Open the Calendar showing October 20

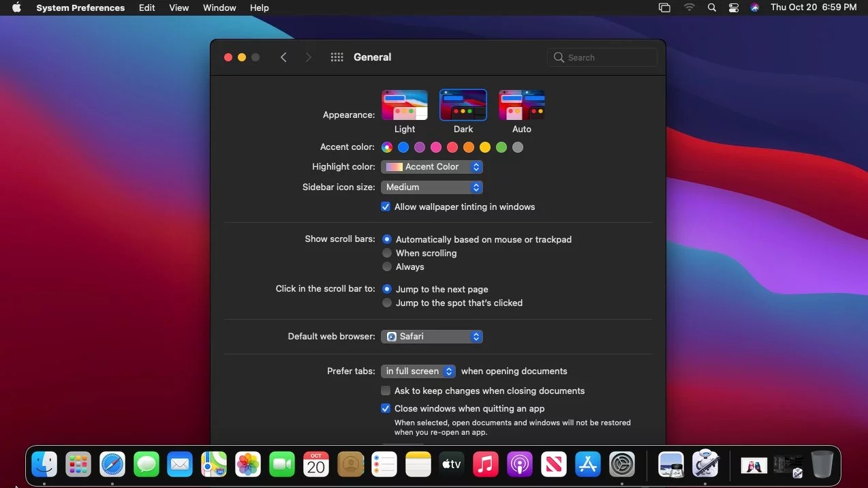[x=315, y=464]
